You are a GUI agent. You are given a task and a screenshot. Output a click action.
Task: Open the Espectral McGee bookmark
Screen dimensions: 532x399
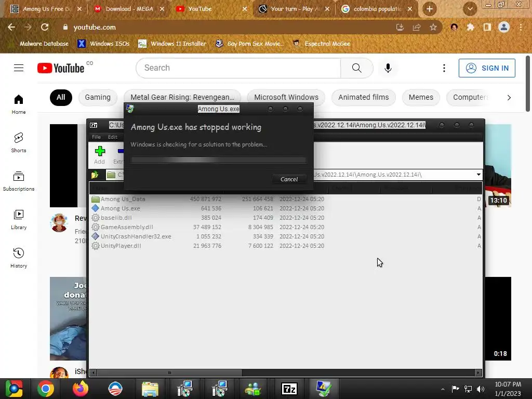(321, 44)
